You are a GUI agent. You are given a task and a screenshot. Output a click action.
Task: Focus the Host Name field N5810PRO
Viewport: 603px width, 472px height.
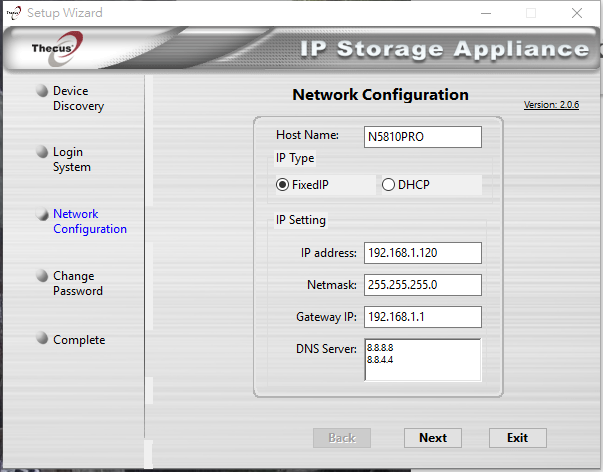pos(423,137)
